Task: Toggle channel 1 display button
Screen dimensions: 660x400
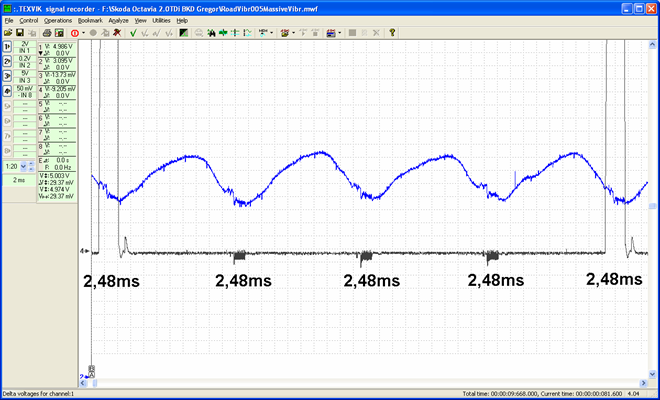Action: click(7, 47)
